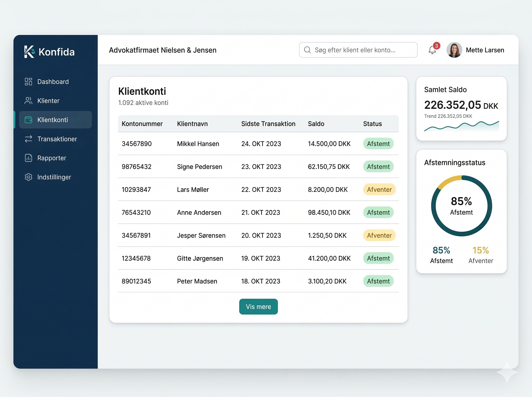Viewport: 532px width, 397px height.
Task: Click the 3.100,20 DKK balance
Action: [x=327, y=281]
